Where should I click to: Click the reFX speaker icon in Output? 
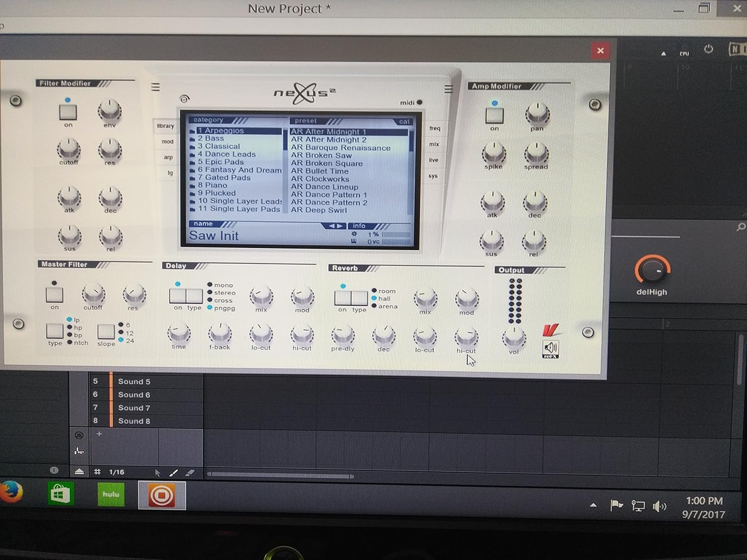pyautogui.click(x=550, y=349)
